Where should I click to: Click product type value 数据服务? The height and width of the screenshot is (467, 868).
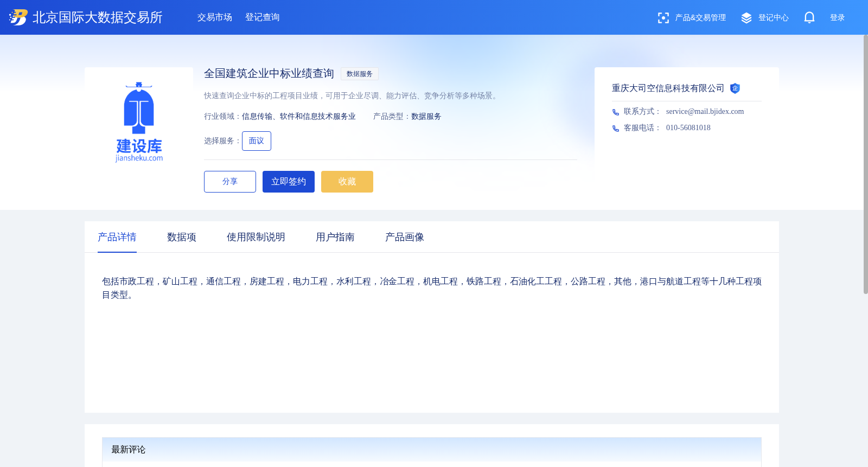pos(426,117)
